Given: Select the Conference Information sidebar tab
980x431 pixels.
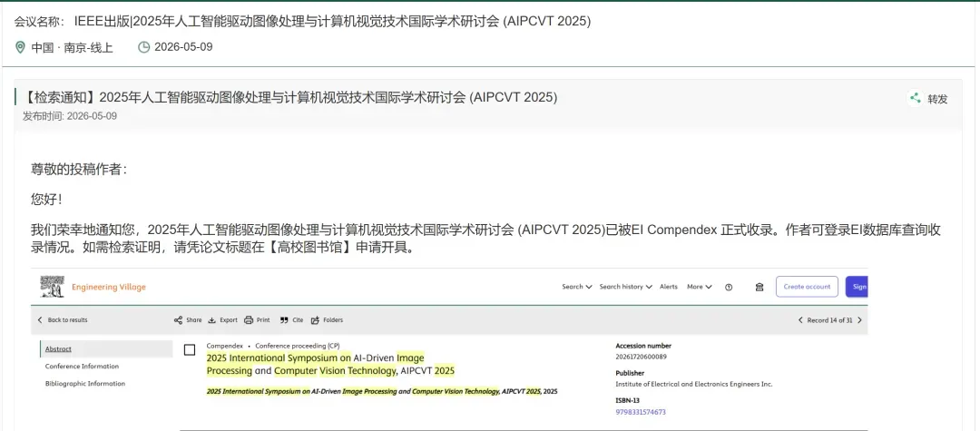Looking at the screenshot, I should coord(82,366).
